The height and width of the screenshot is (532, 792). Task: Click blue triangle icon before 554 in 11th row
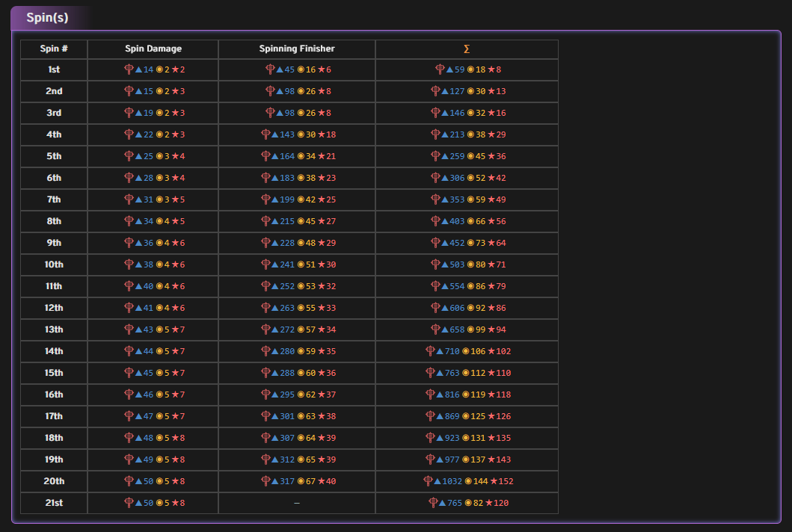pos(444,287)
